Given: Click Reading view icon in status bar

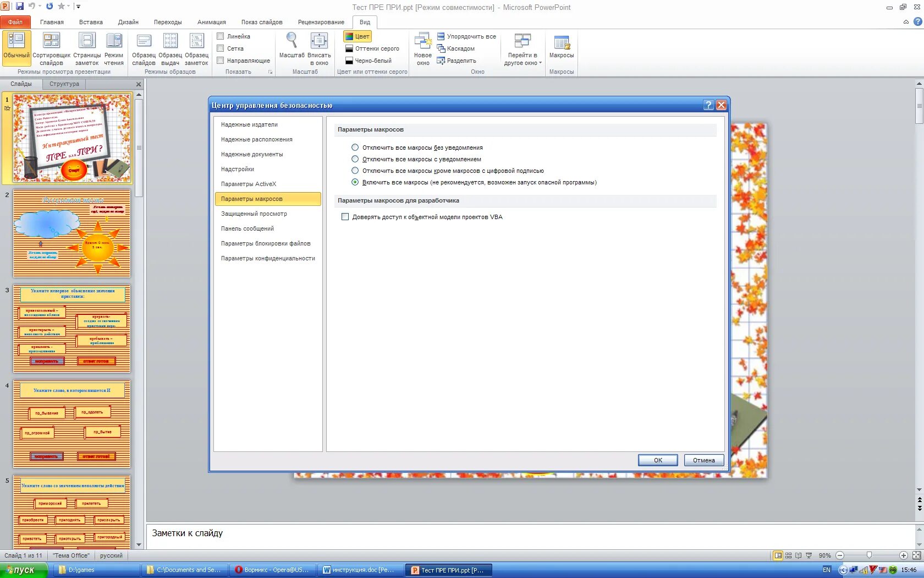Looking at the screenshot, I should click(798, 555).
